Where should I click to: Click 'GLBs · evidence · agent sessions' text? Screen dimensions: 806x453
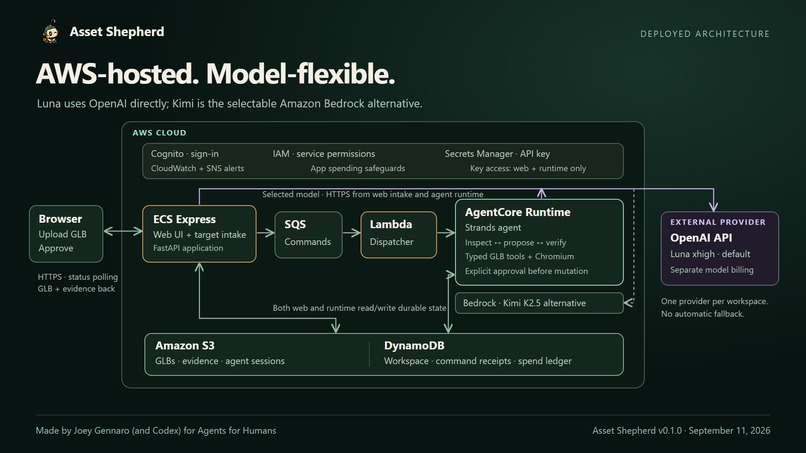(x=220, y=361)
